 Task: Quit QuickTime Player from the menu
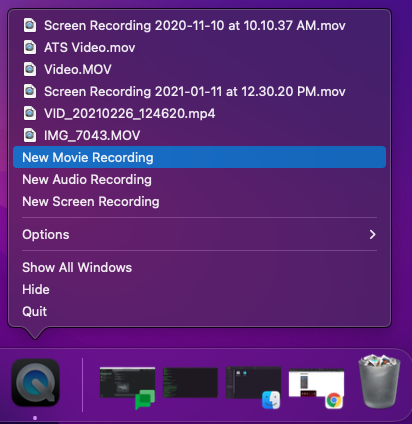[x=199, y=312]
